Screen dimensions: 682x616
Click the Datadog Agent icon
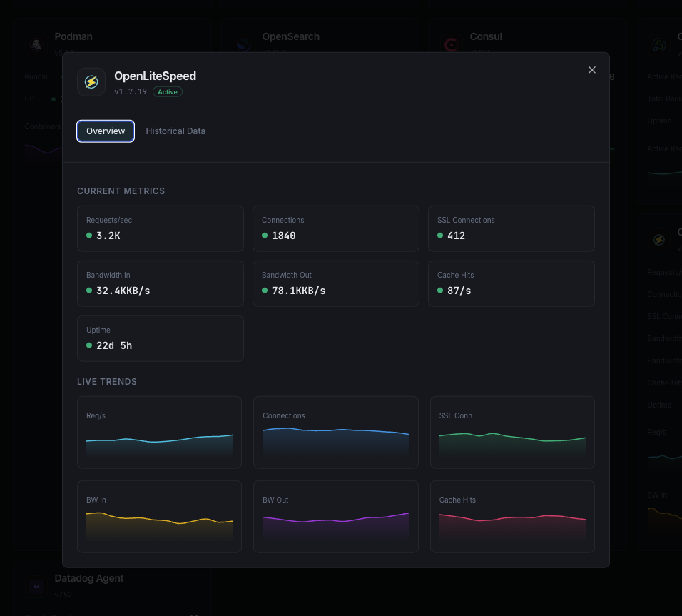36,585
